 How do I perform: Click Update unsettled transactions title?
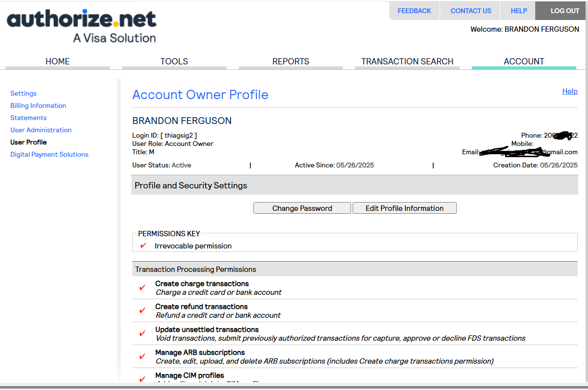tap(207, 329)
